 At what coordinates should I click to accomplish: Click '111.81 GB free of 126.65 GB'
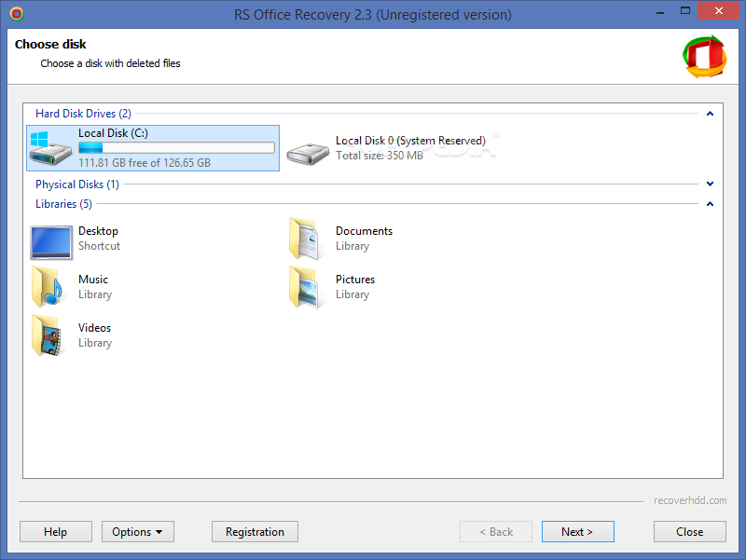[145, 163]
